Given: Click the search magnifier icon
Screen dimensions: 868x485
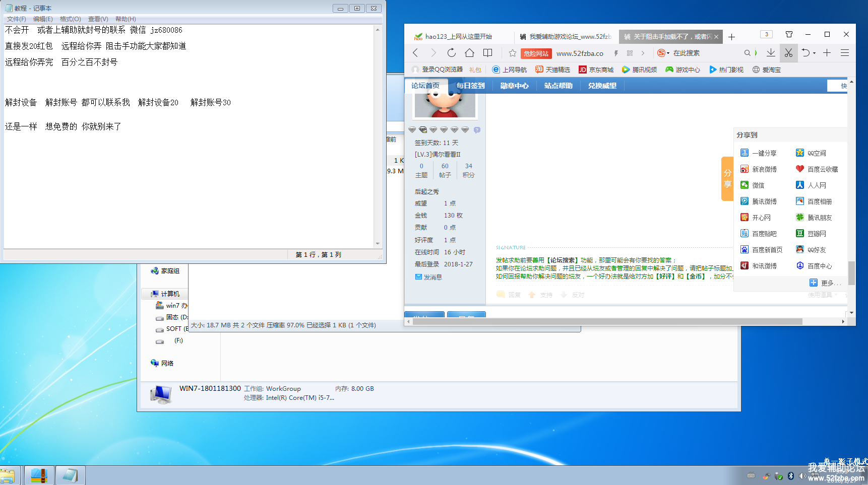Looking at the screenshot, I should click(748, 53).
